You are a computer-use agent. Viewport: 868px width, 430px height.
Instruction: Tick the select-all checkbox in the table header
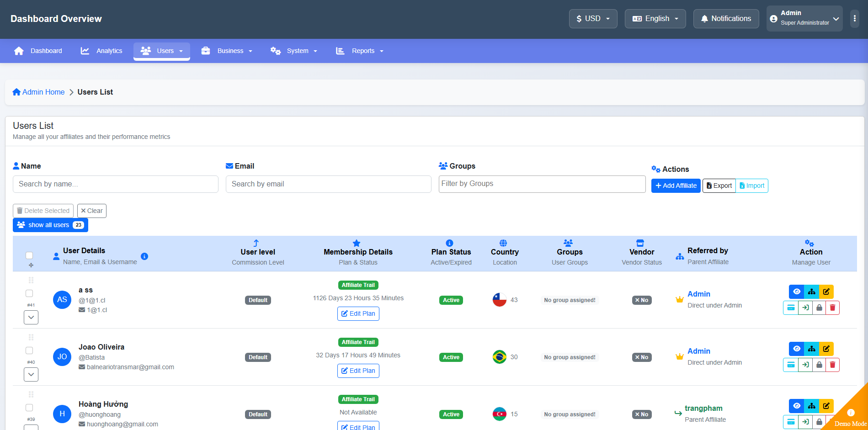tap(29, 255)
